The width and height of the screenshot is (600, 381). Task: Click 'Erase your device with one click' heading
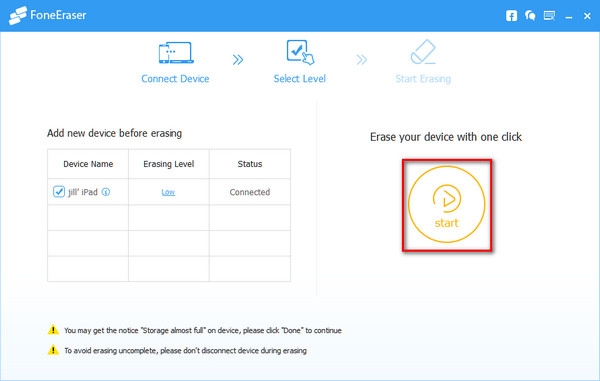tap(446, 137)
